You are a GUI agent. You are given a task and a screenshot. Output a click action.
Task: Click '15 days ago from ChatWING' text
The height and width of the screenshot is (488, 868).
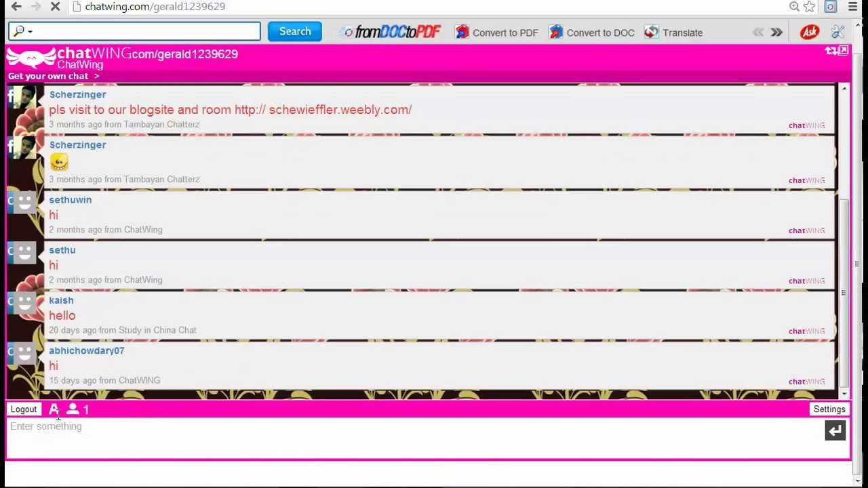(104, 380)
